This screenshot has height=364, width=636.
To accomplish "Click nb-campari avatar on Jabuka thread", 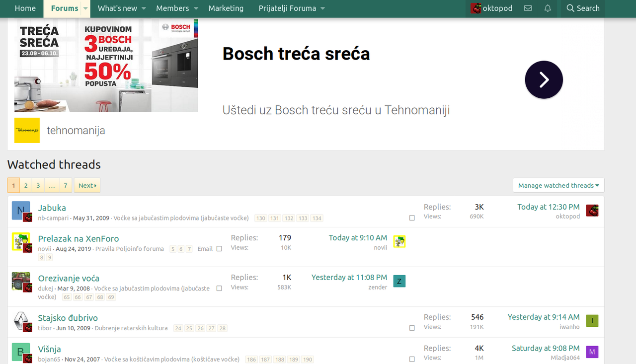I will point(20,210).
